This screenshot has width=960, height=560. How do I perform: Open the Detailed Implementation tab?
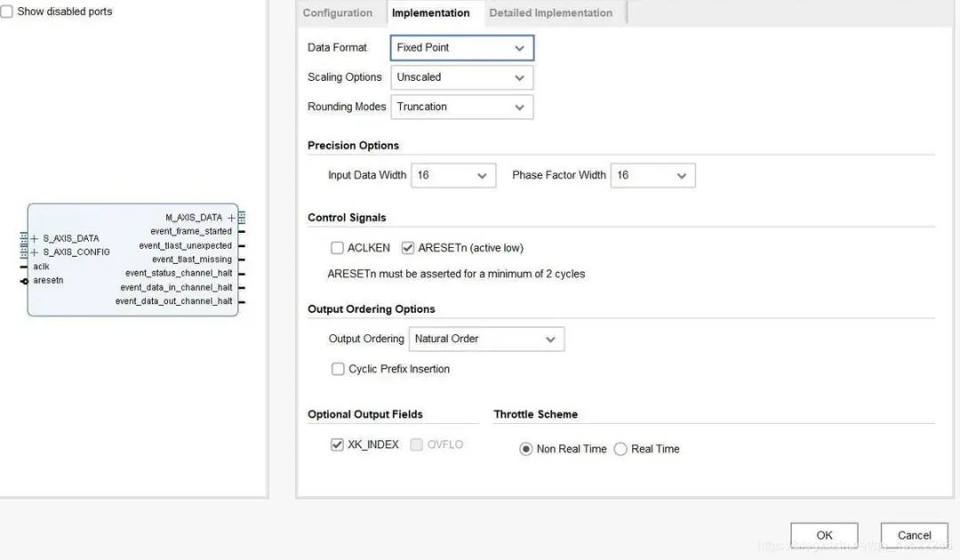tap(550, 13)
